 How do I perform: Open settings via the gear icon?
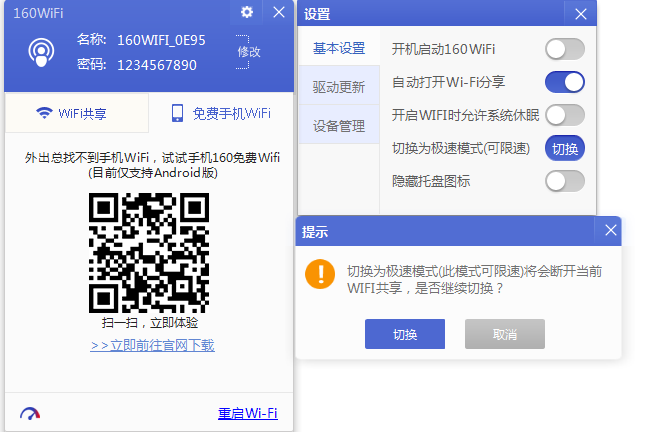point(247,13)
